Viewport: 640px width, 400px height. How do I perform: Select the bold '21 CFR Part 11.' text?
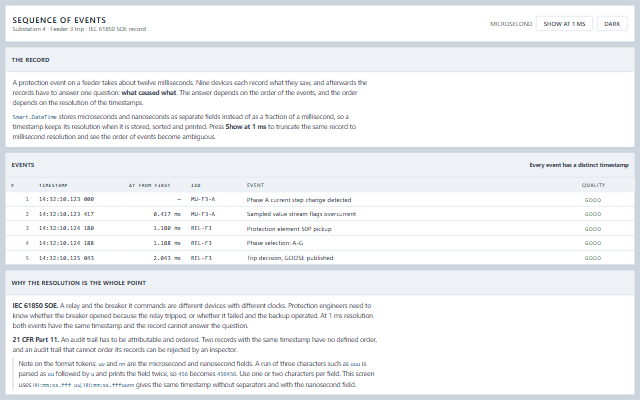coord(36,340)
